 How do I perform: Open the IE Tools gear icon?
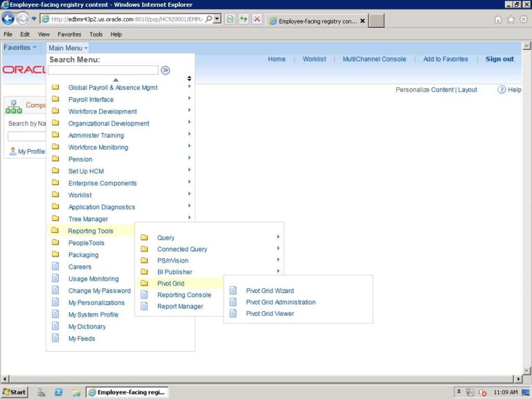524,19
